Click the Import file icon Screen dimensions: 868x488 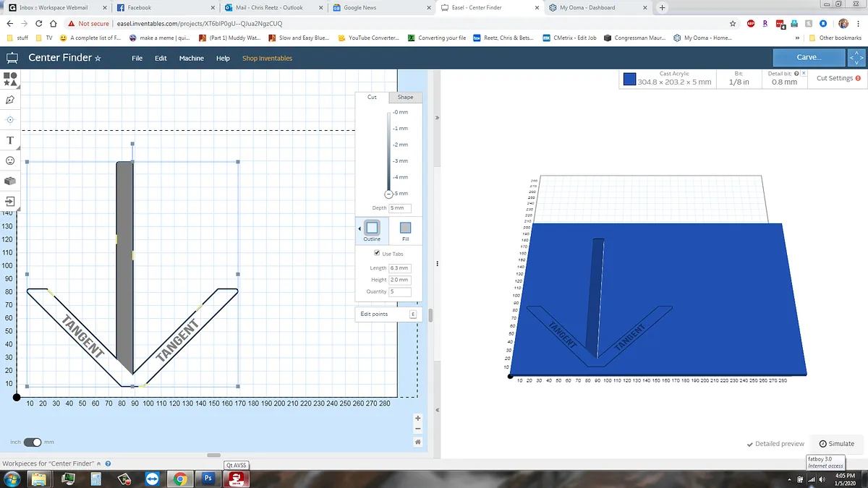tap(10, 200)
